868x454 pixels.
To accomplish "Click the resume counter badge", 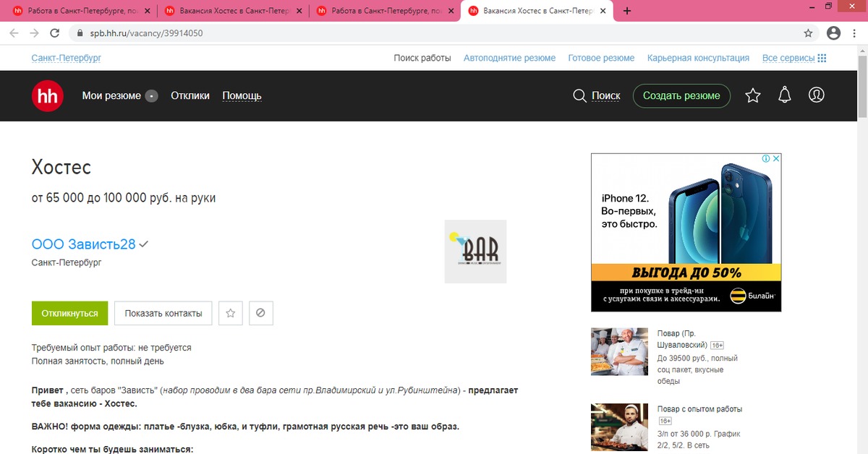I will coord(151,95).
